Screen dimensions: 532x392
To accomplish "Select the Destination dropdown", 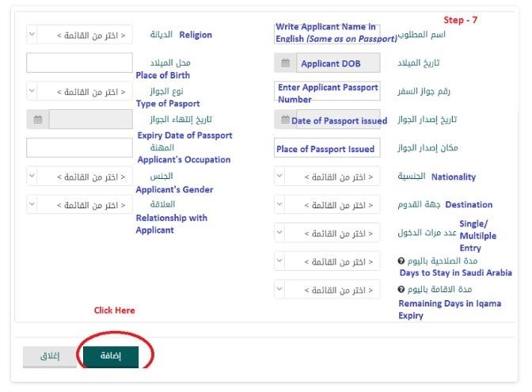I will pos(326,205).
